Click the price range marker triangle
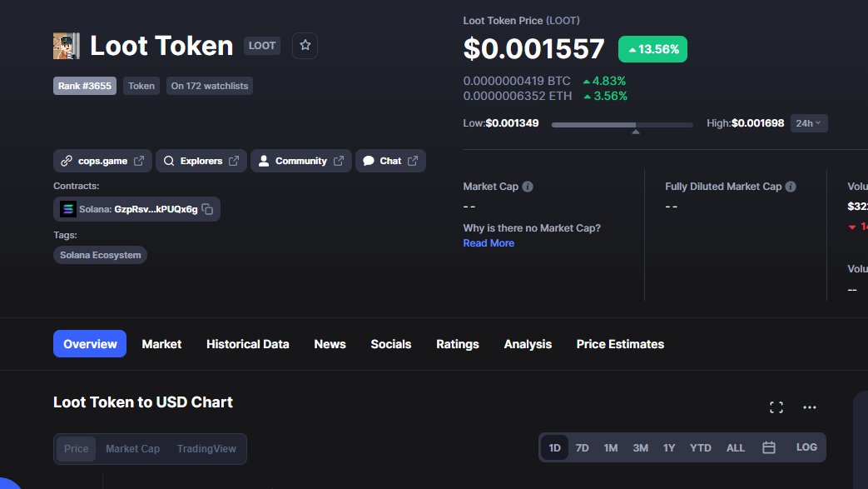This screenshot has width=868, height=489. coord(636,132)
